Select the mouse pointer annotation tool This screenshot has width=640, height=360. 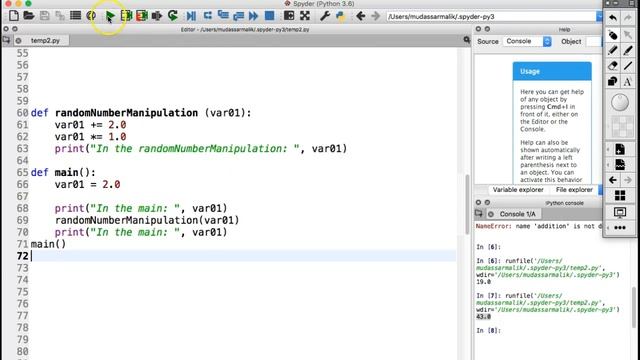click(x=628, y=35)
